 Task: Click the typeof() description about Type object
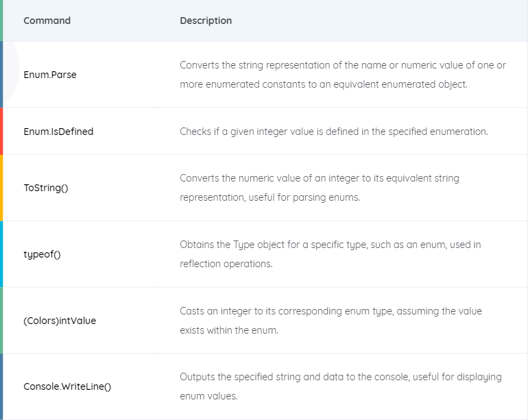330,254
